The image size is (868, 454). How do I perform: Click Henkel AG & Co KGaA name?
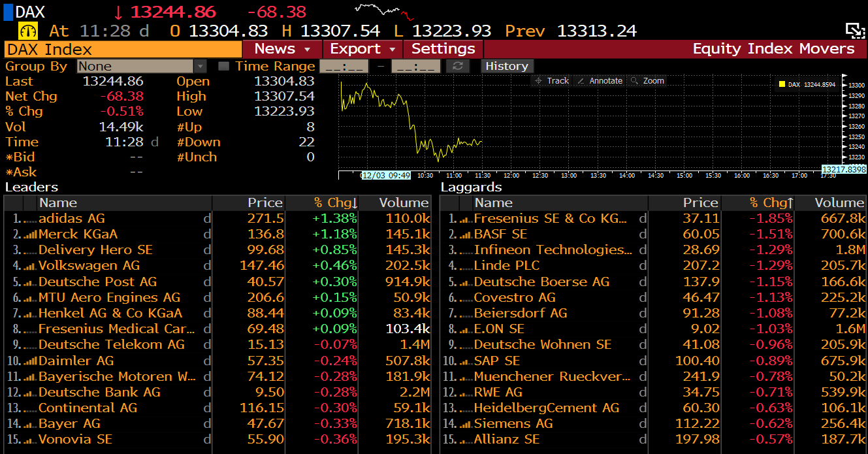(x=110, y=313)
